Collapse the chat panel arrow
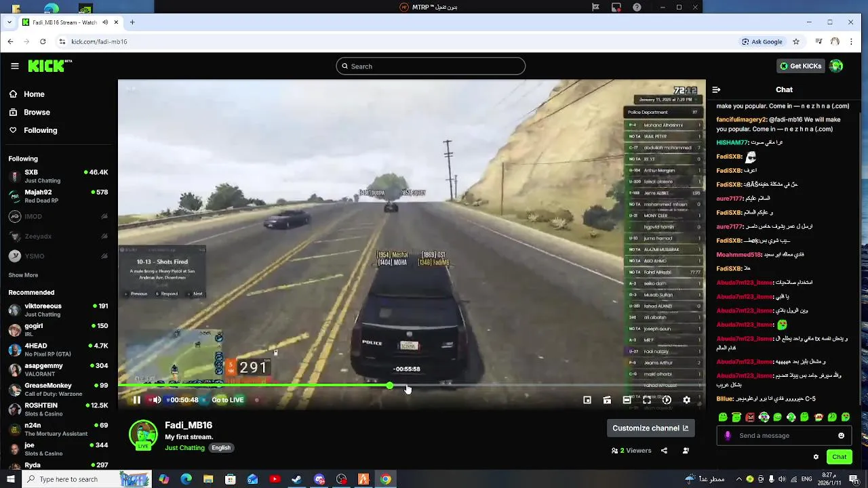The image size is (868, 488). click(x=716, y=89)
